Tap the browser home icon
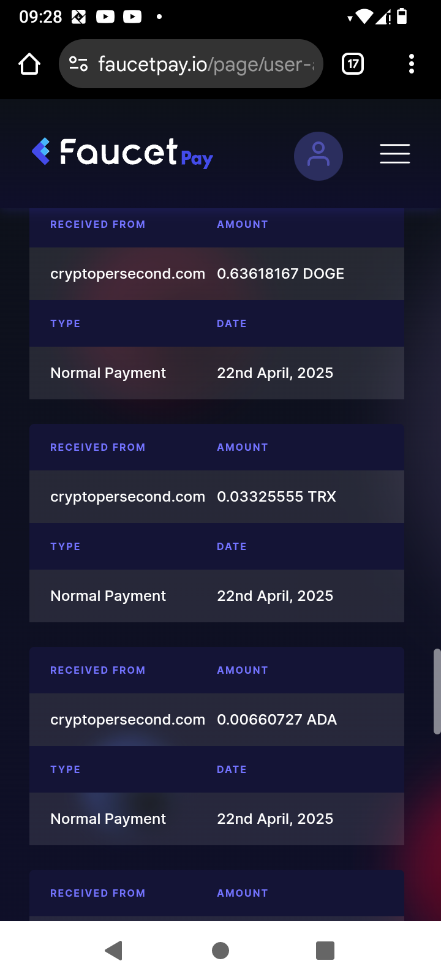This screenshot has height=980, width=441. click(x=29, y=64)
